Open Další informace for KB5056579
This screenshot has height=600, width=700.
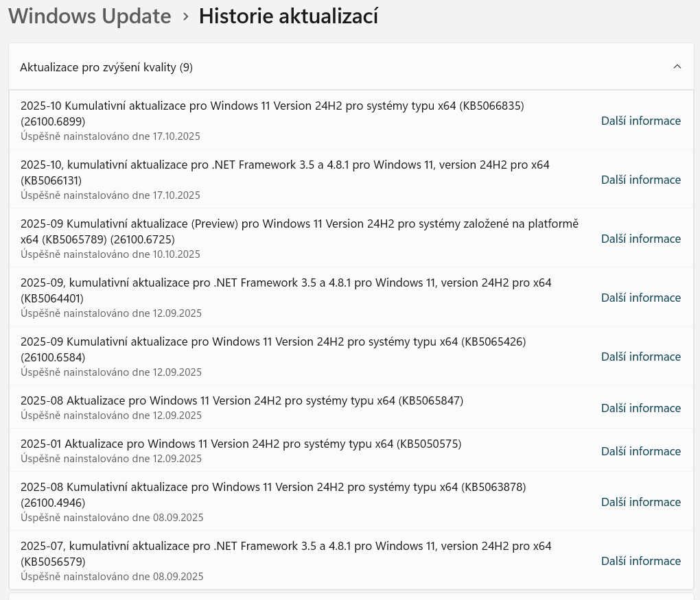tap(640, 561)
